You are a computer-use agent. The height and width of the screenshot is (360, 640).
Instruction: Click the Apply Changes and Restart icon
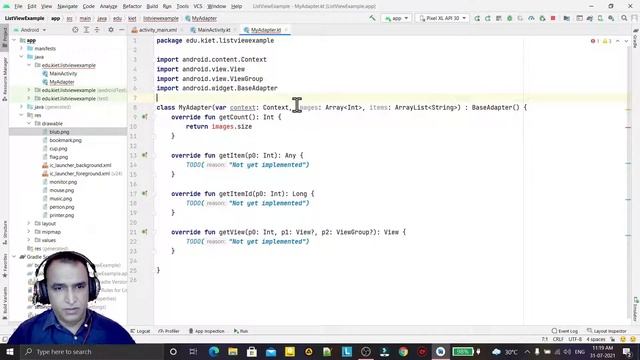477,18
